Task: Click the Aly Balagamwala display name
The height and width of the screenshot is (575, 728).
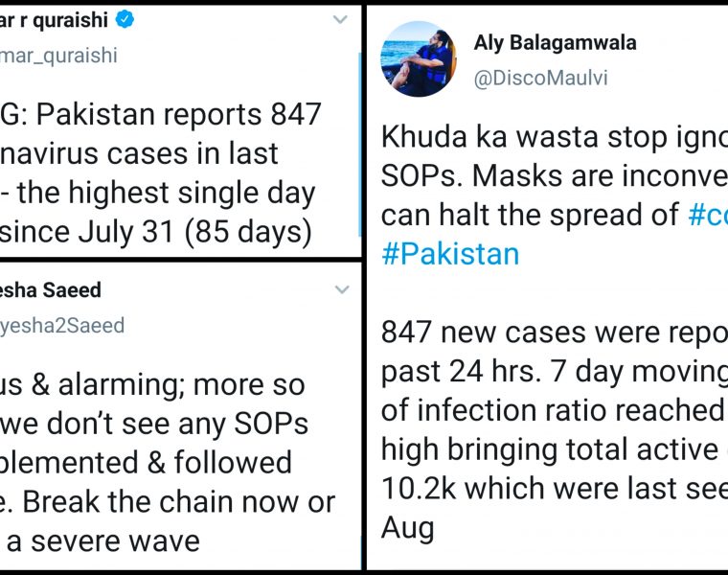Action: pos(555,43)
